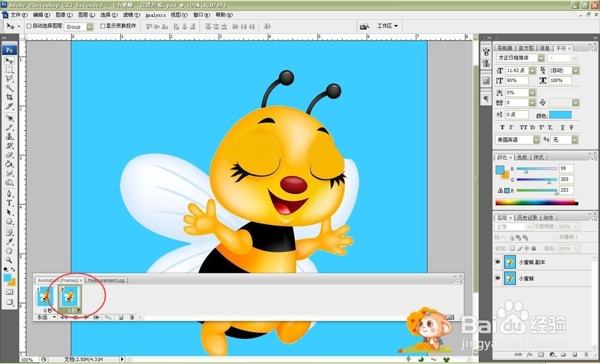Choose the Hand tool
The width and height of the screenshot is (600, 364).
tap(10, 250)
